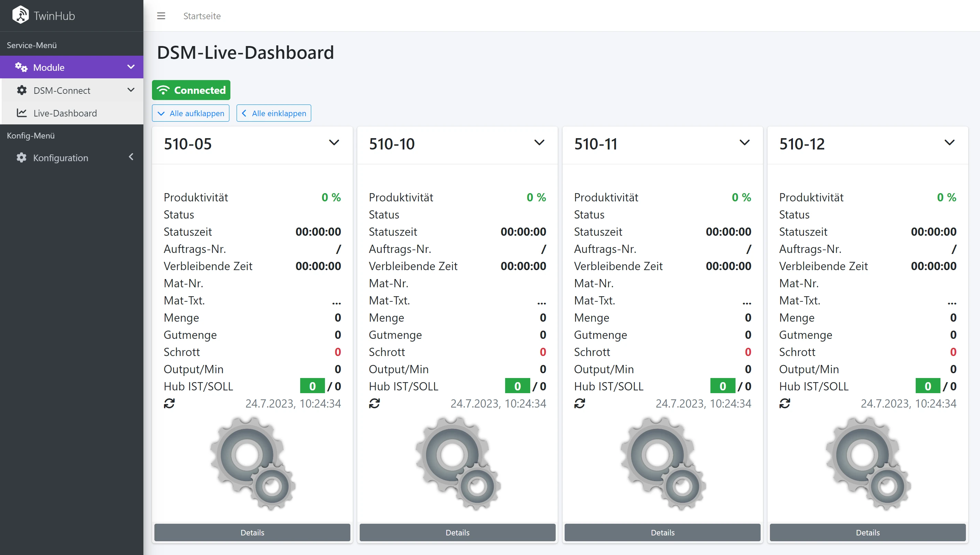Click Produktivität 0 % value on 510-05
Screen dimensions: 980x555
[x=331, y=198]
